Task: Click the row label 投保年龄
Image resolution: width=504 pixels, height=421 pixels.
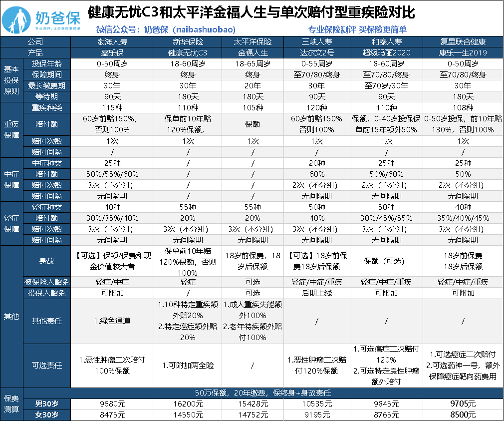Action: click(46, 64)
